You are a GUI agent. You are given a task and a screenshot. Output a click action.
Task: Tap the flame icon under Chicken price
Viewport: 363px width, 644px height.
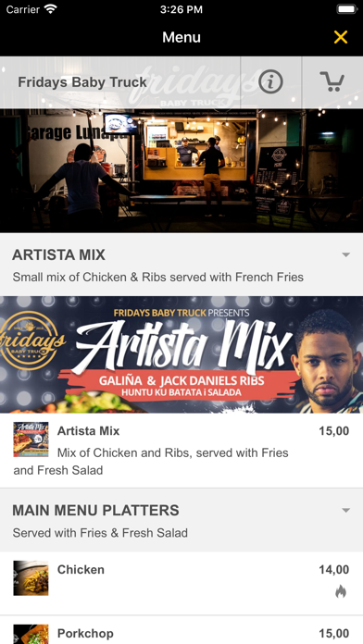(x=341, y=591)
